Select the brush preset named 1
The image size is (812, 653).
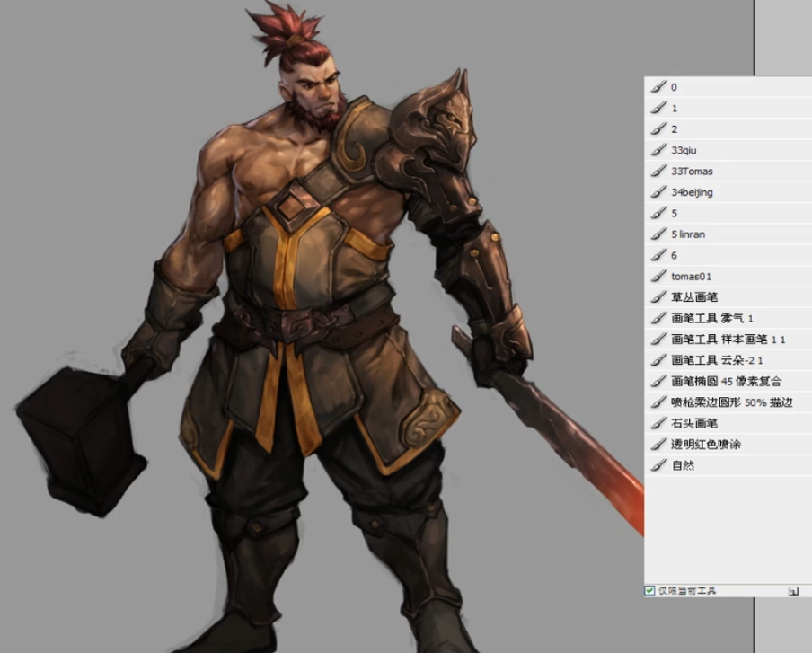pos(728,108)
